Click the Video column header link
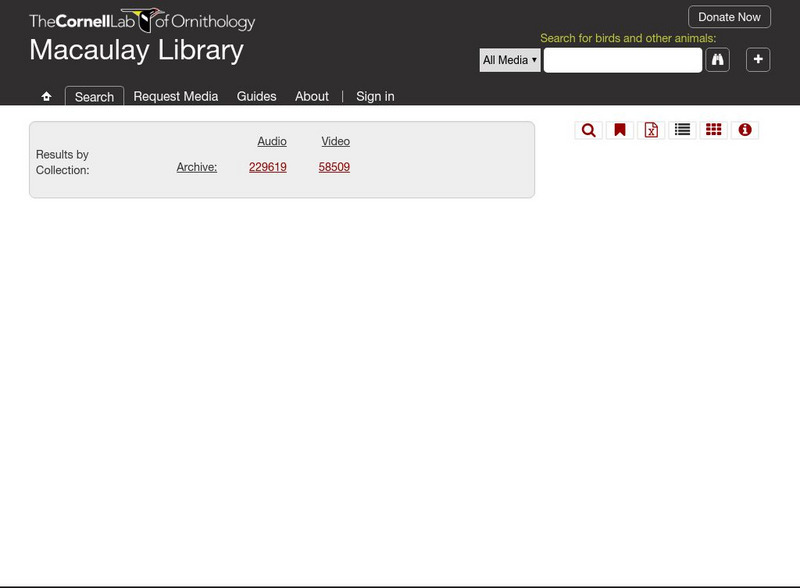 click(335, 141)
